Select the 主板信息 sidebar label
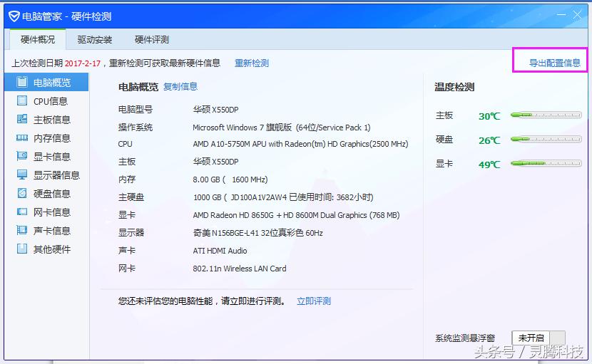 [x=52, y=120]
